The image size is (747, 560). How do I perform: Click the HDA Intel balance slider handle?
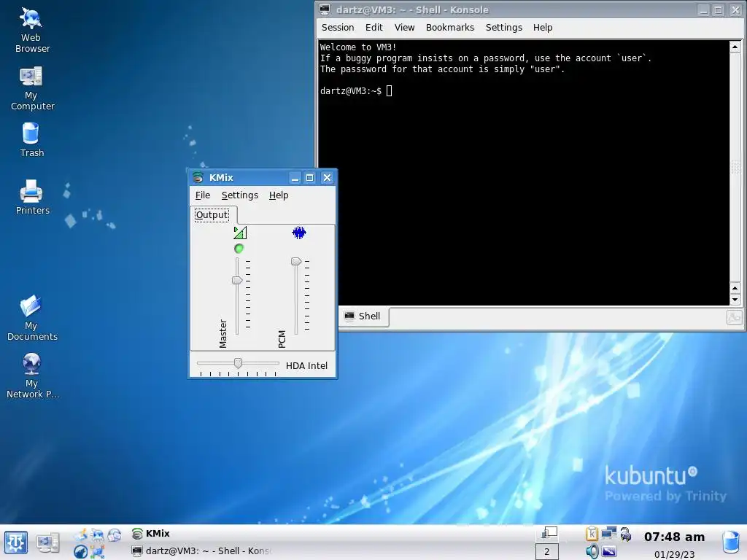click(238, 363)
